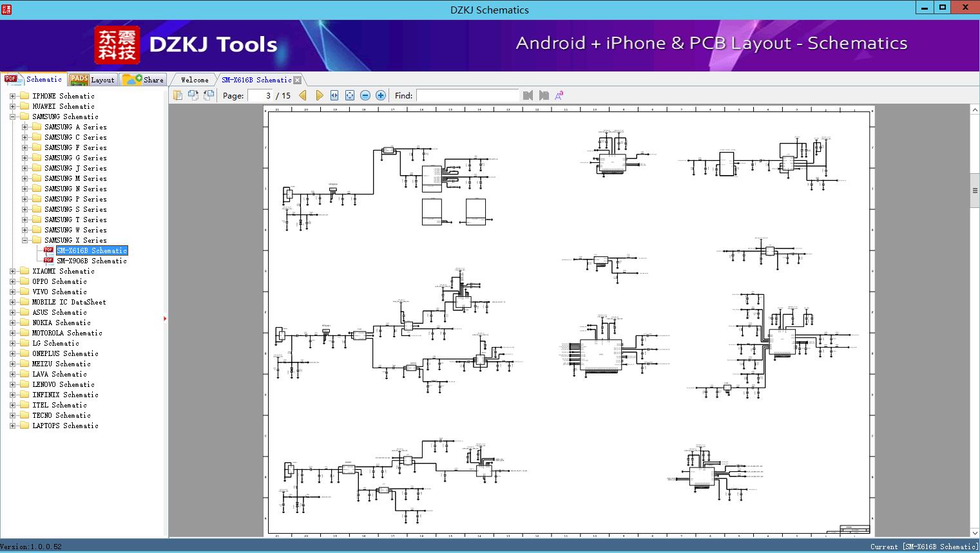
Task: Select the SAMSUNG T Series folder label
Action: tap(75, 220)
